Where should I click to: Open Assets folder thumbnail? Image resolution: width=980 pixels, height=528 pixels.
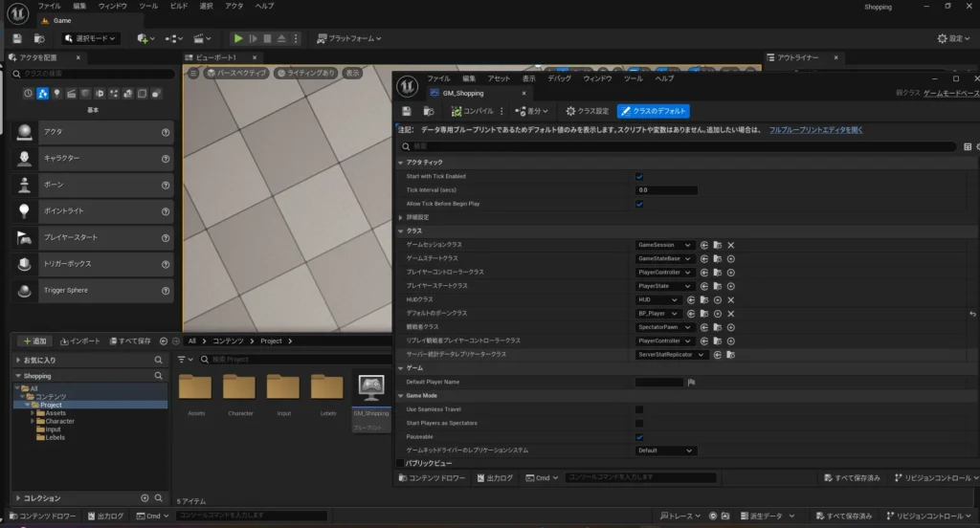pos(195,387)
